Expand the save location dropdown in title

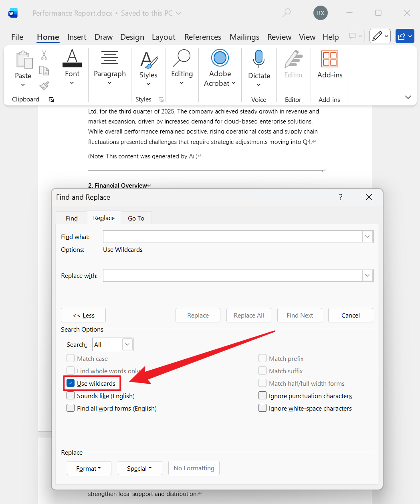179,13
